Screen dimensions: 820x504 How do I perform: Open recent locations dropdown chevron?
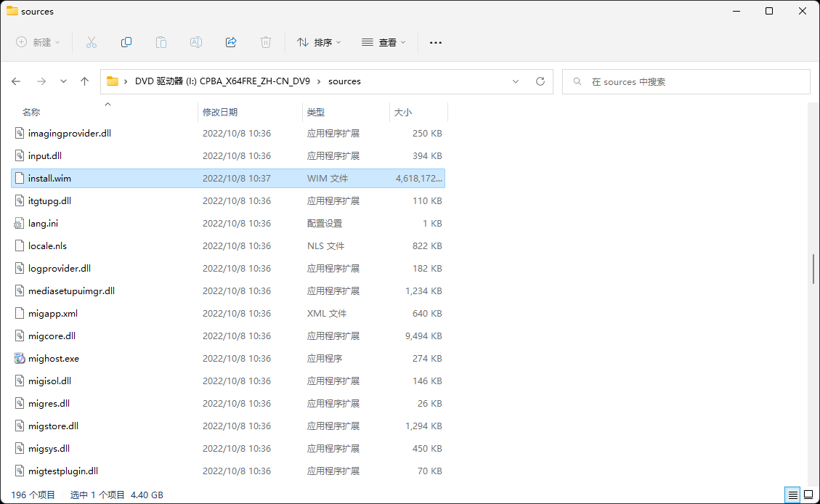[63, 81]
